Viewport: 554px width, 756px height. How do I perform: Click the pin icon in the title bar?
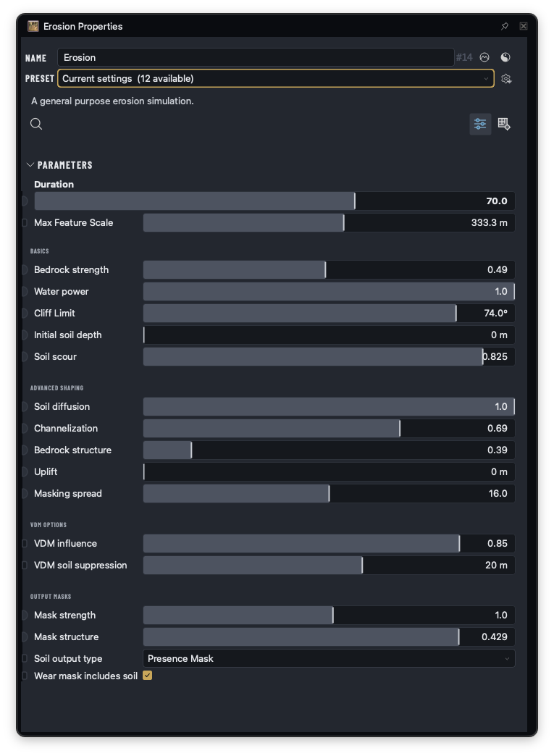(504, 26)
